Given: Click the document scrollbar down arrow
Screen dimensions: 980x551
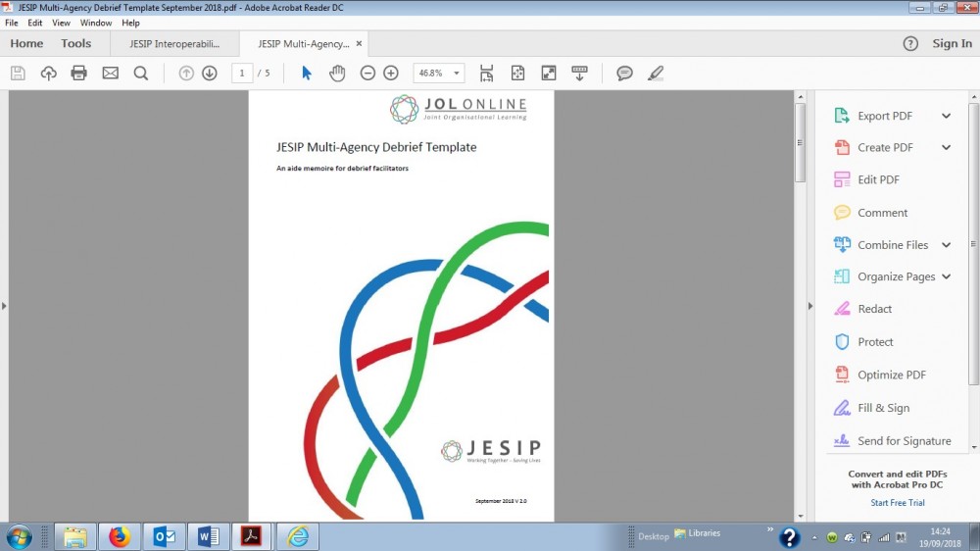Looking at the screenshot, I should 800,517.
